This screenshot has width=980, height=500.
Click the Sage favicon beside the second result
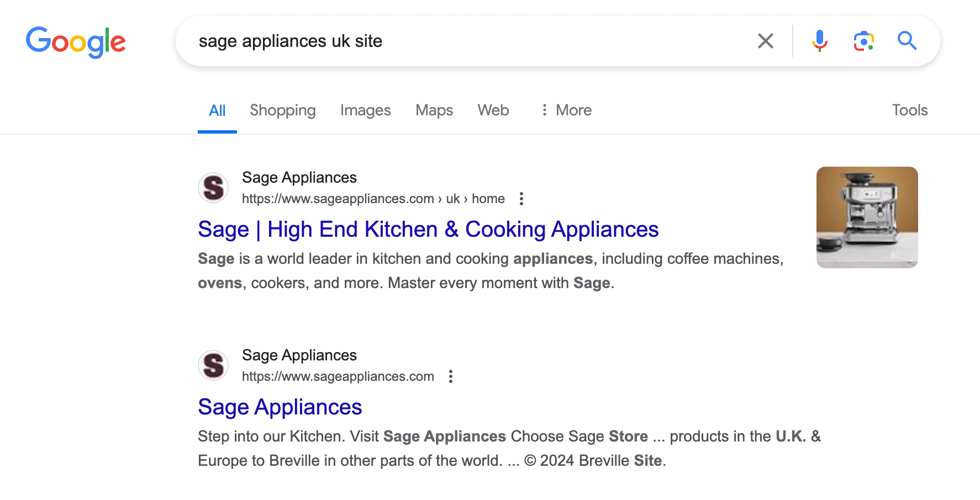(x=213, y=365)
